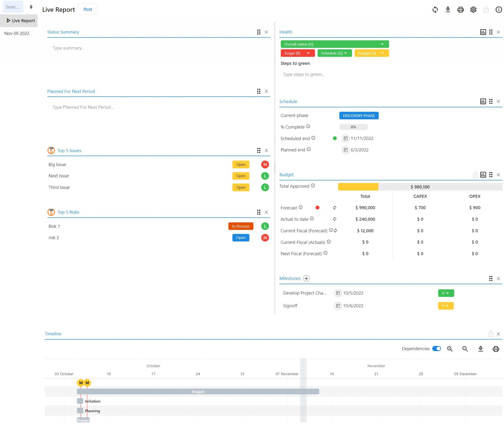Viewport: 504px width, 428px height.
Task: Click the lock icon on the Budget panel
Action: 475,174
